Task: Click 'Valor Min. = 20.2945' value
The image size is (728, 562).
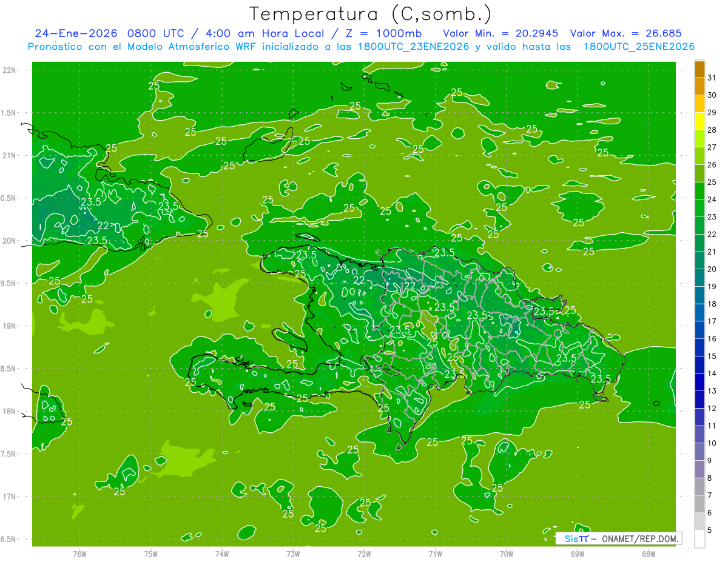Action: point(500,33)
